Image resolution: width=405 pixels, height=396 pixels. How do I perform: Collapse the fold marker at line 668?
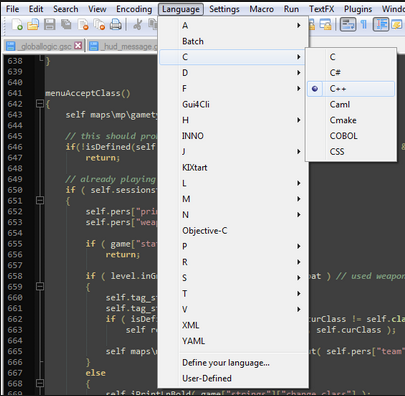click(x=40, y=383)
